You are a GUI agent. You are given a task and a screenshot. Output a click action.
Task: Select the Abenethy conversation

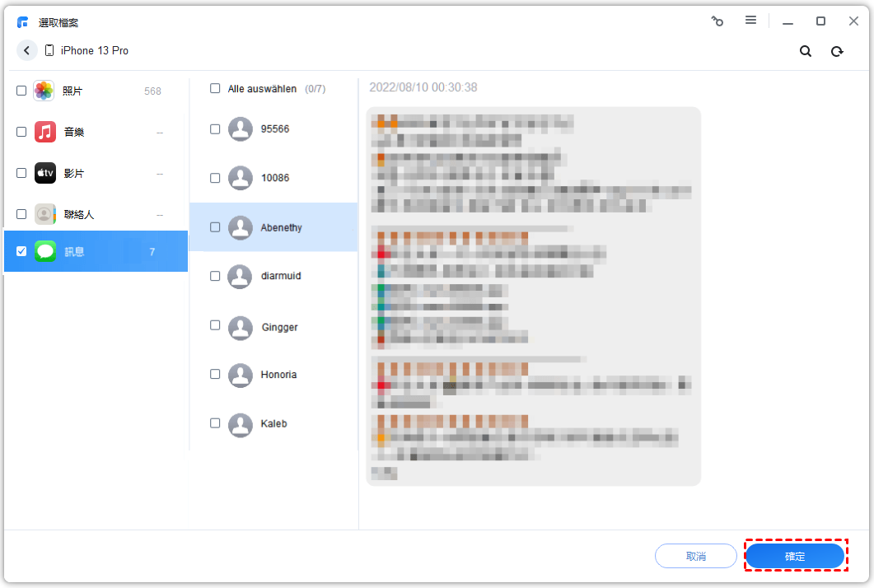(281, 227)
